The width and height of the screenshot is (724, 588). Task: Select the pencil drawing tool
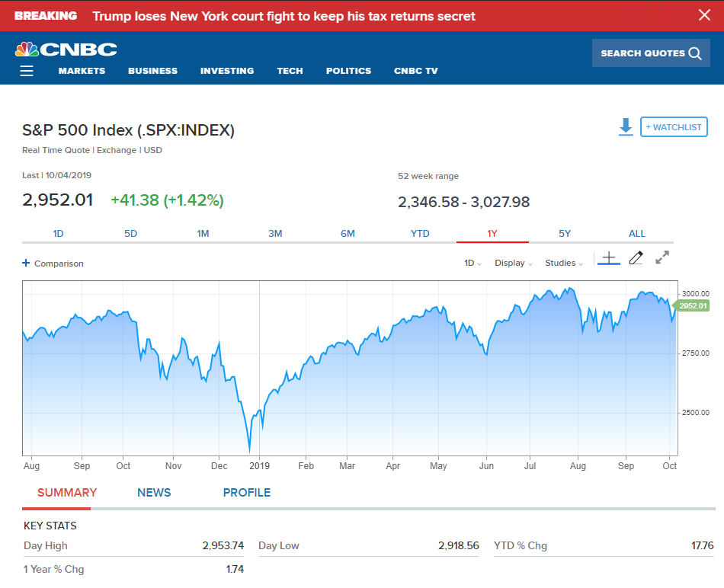636,258
